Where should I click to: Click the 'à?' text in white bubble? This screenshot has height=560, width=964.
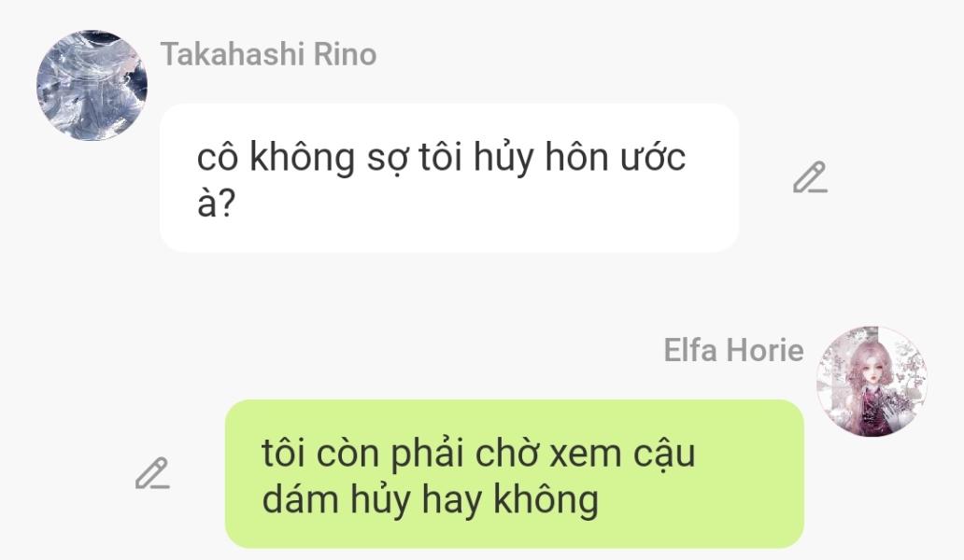pyautogui.click(x=216, y=203)
